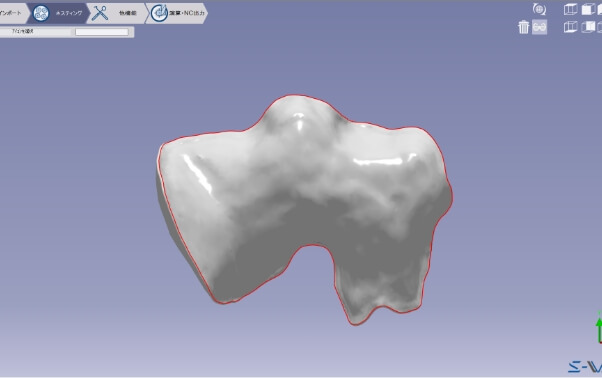Switch to the top-face cube view
602x378 pixels.
pos(571,9)
